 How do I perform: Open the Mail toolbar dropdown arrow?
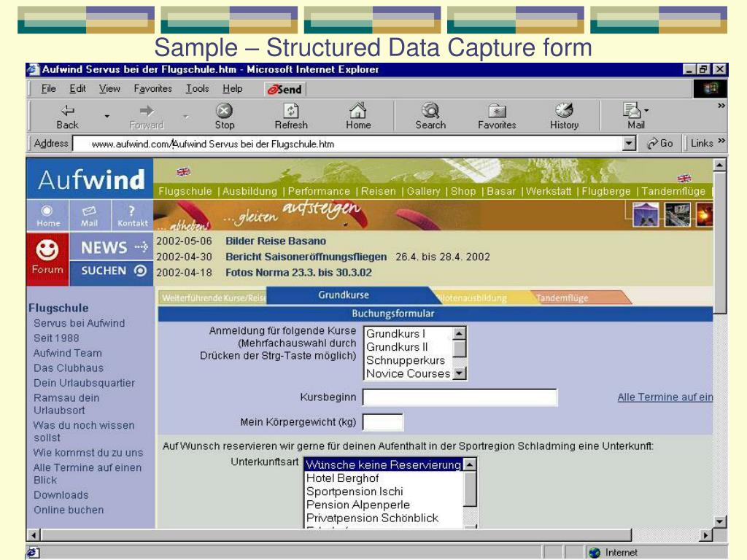[646, 111]
